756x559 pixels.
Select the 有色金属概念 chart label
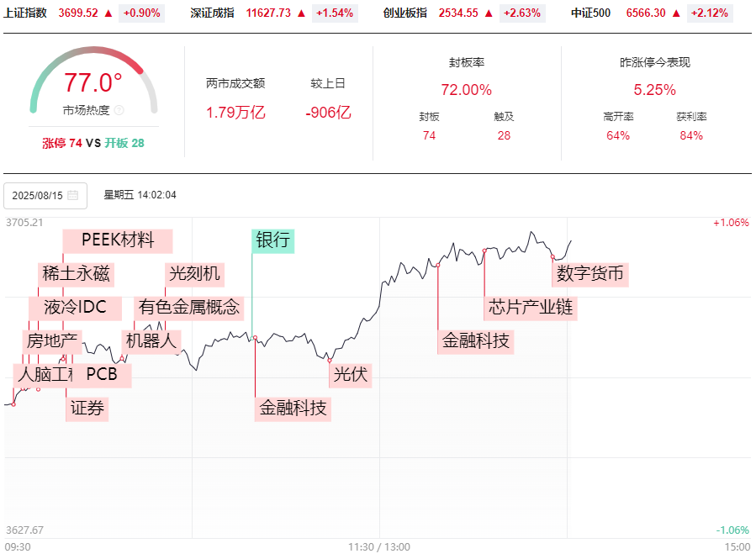(x=189, y=308)
